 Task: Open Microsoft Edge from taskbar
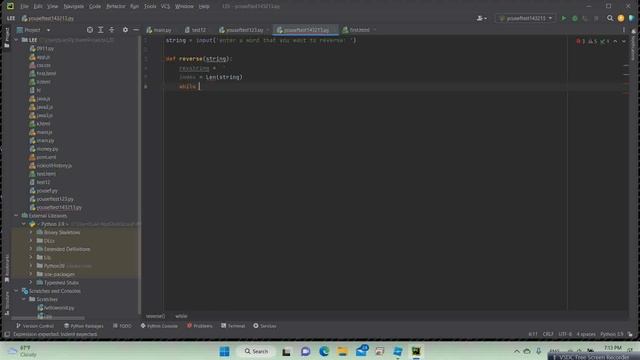pos(324,351)
